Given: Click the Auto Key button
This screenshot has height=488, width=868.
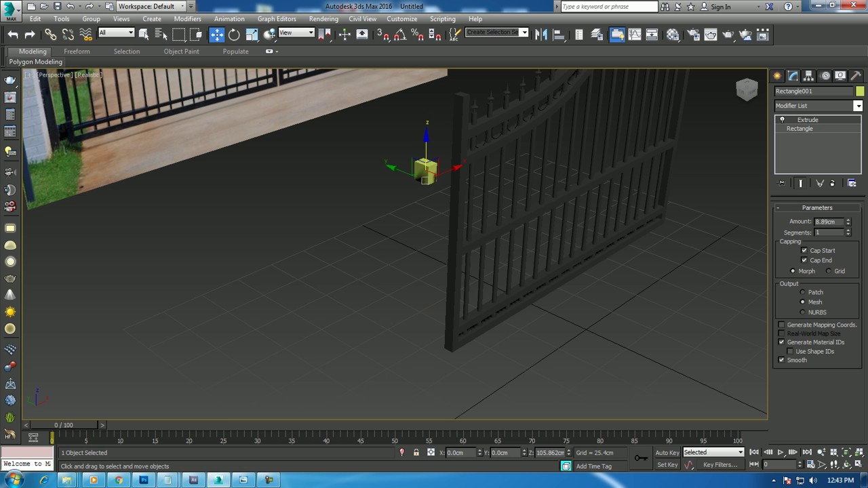Looking at the screenshot, I should click(667, 453).
